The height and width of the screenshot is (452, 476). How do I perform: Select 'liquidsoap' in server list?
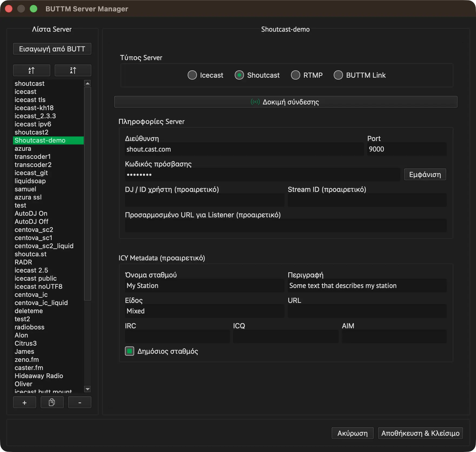coord(48,181)
